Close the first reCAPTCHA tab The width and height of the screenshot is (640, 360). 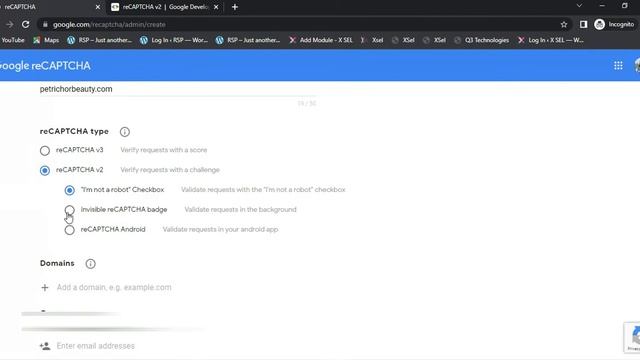click(98, 7)
